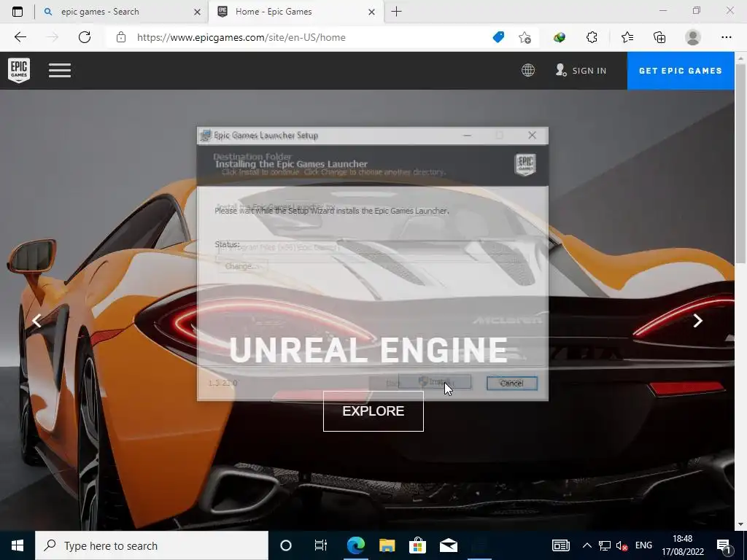
Task: Open Microsoft Edge from taskbar
Action: point(355,545)
